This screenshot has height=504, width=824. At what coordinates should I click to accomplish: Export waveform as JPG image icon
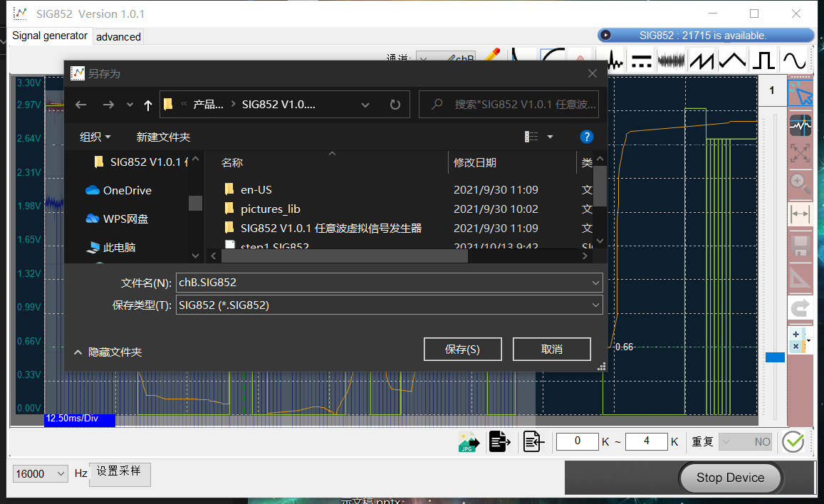click(x=469, y=442)
